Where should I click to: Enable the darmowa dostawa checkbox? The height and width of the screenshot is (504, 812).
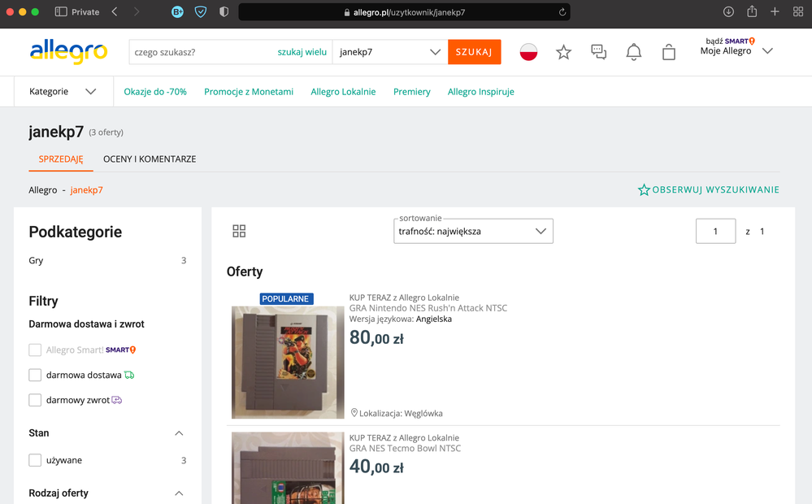click(x=35, y=375)
